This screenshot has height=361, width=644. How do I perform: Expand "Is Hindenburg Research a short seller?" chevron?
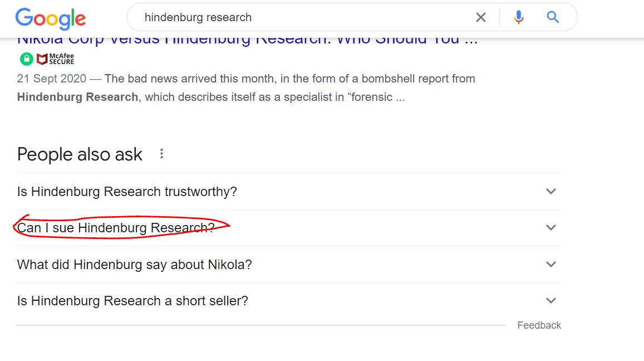pos(551,301)
